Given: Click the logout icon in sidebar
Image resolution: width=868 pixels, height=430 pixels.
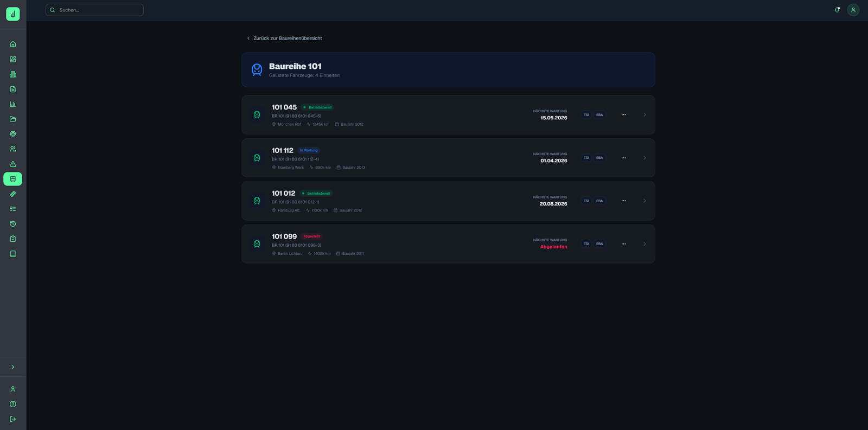Looking at the screenshot, I should point(13,419).
